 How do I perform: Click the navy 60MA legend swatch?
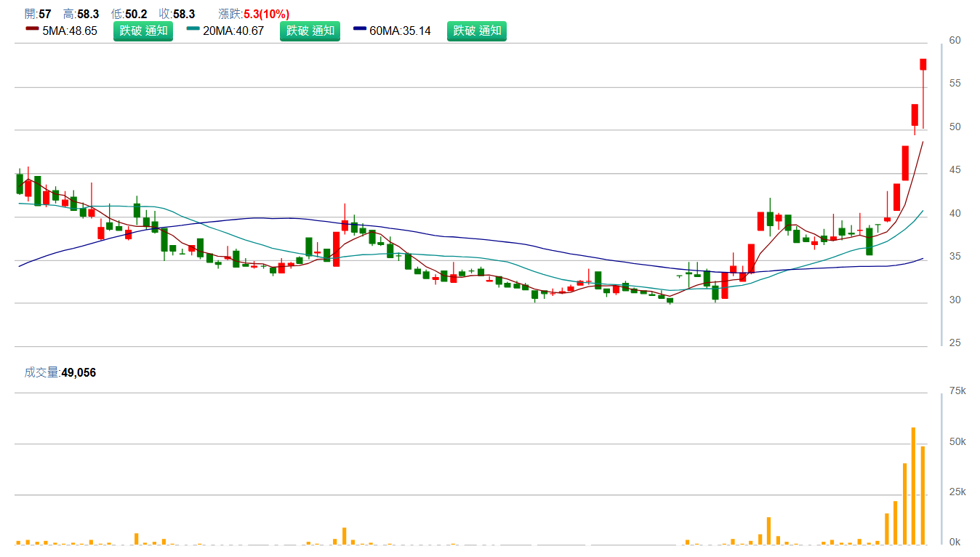click(x=361, y=28)
